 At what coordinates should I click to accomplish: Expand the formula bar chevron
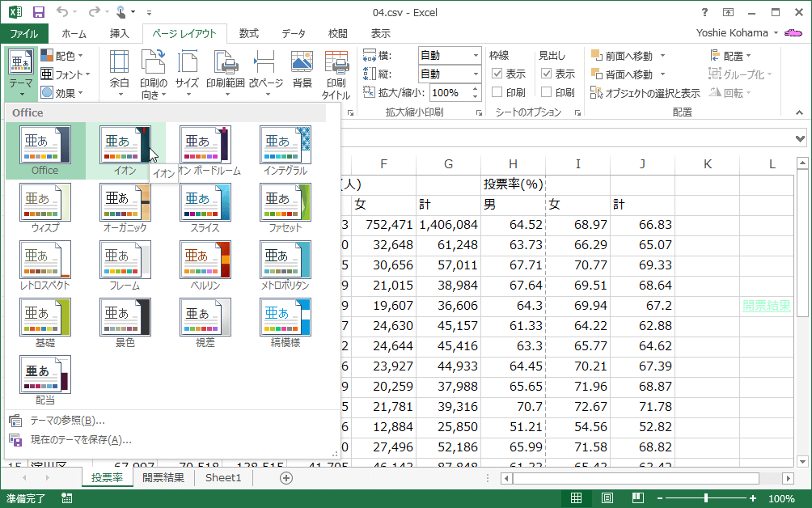(800, 139)
